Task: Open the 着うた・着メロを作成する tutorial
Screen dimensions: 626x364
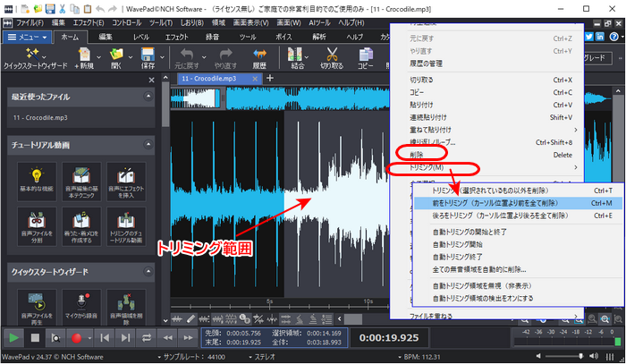Action: (81, 226)
